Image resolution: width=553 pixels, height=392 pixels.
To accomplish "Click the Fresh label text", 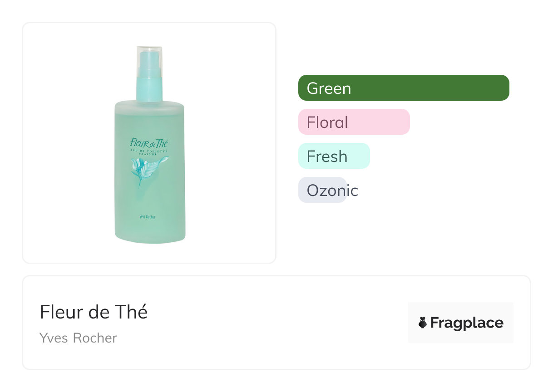I will [327, 157].
